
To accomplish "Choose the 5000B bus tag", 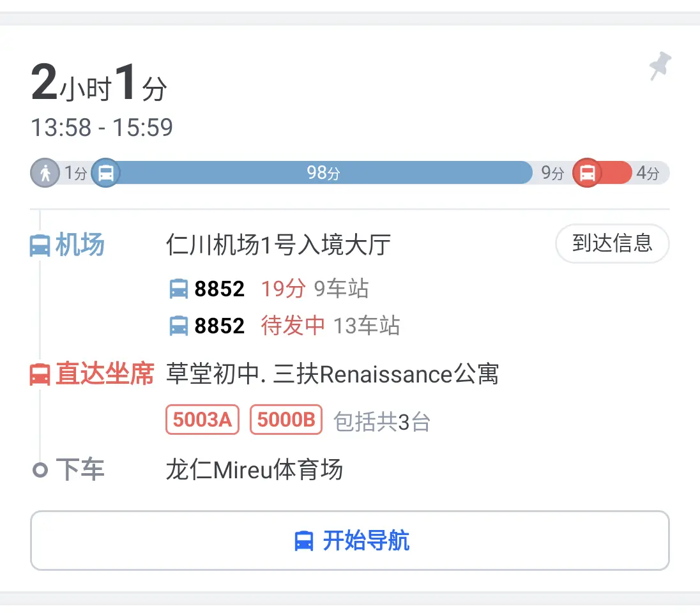I will [286, 420].
